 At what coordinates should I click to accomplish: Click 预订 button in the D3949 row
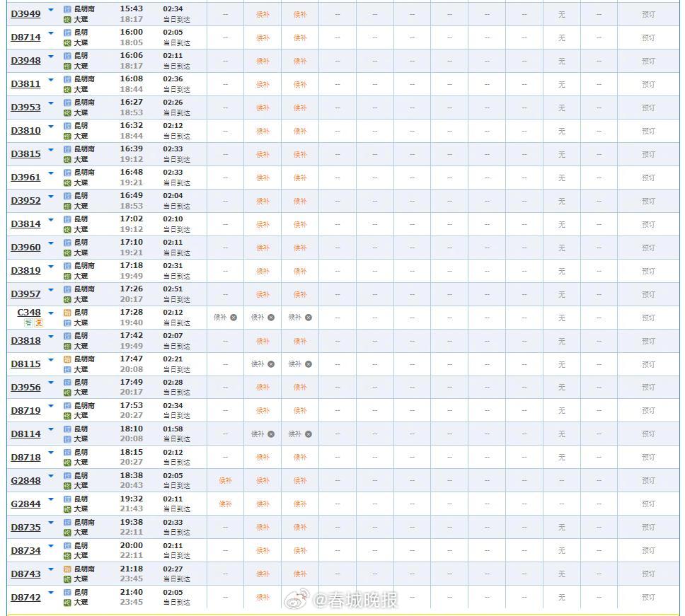click(x=648, y=14)
